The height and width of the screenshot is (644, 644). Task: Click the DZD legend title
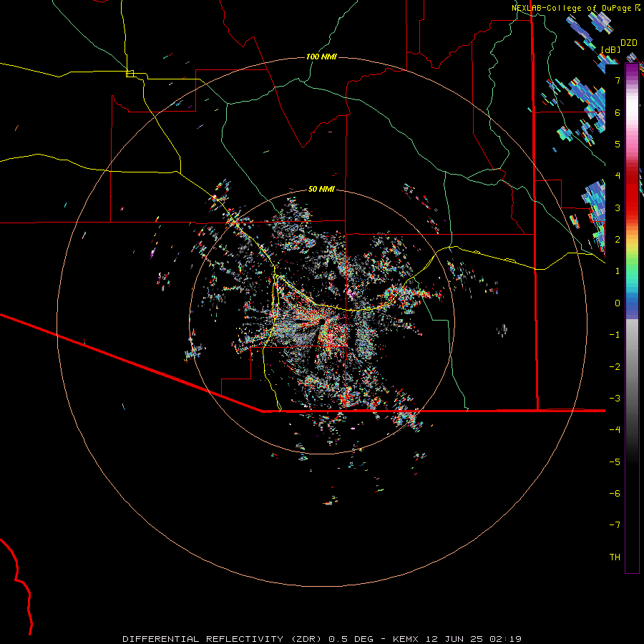pyautogui.click(x=629, y=43)
